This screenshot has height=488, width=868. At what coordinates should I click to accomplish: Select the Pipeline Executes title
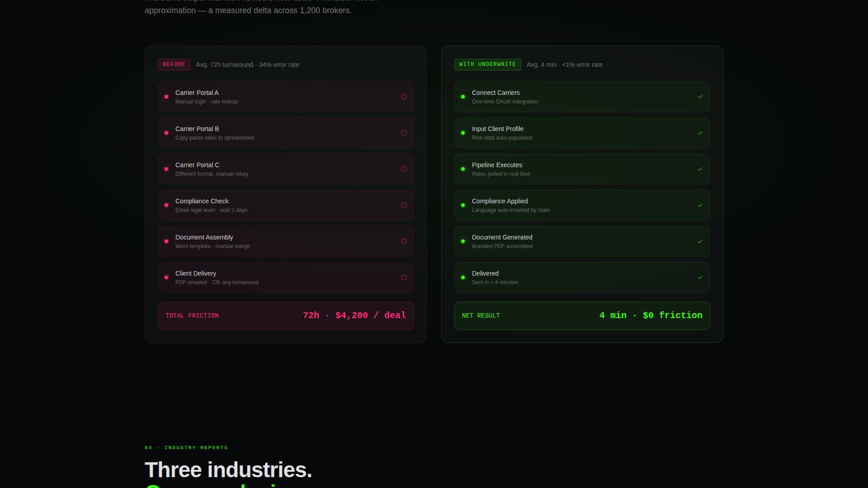click(497, 165)
